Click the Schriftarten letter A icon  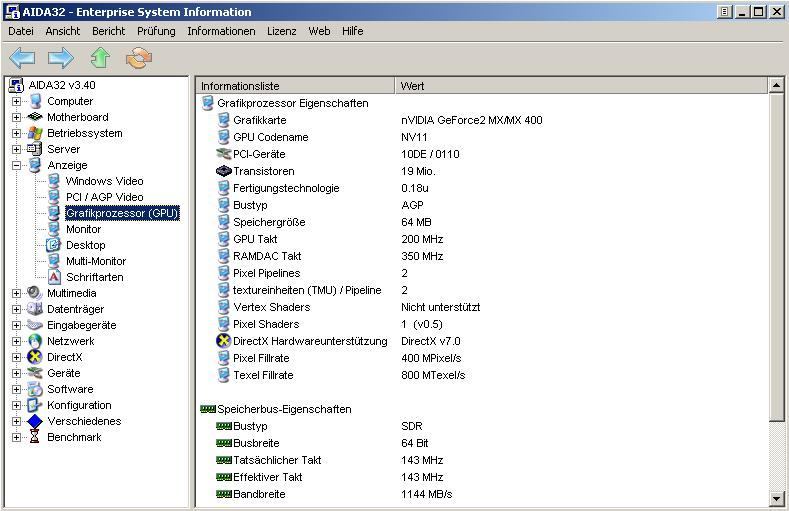pyautogui.click(x=54, y=277)
